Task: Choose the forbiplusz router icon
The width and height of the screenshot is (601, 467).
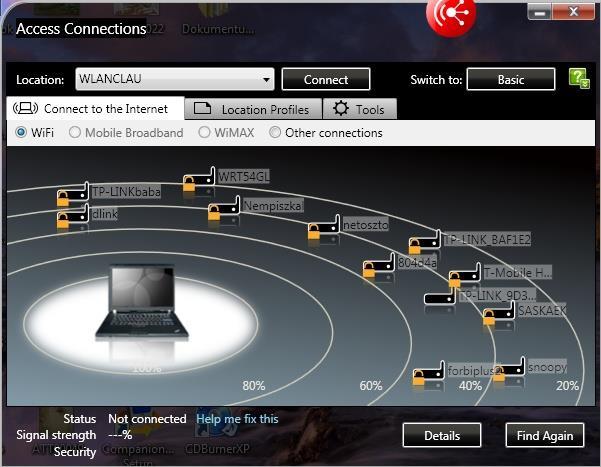Action: (429, 372)
